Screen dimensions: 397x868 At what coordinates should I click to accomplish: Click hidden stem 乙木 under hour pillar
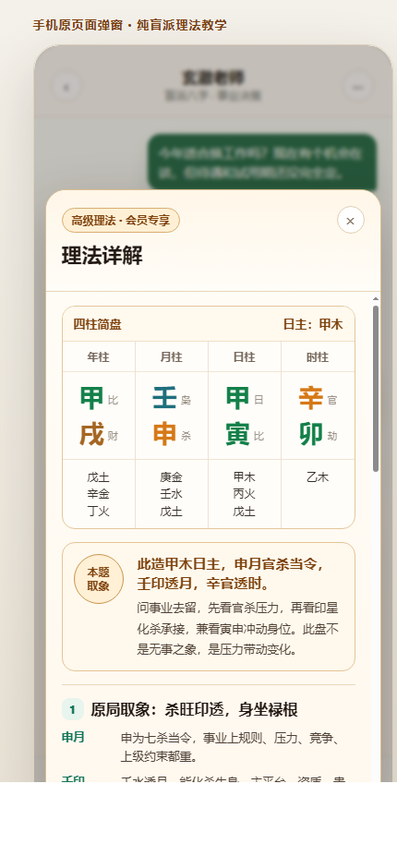(318, 477)
